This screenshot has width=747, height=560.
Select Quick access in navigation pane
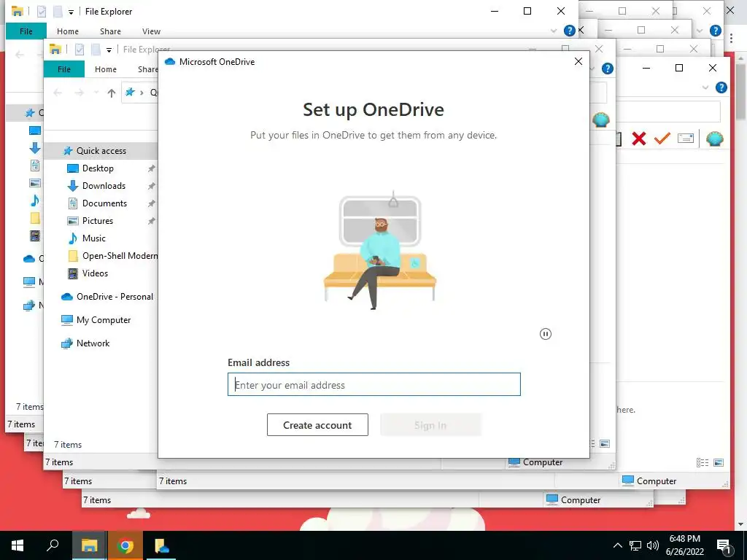[101, 150]
